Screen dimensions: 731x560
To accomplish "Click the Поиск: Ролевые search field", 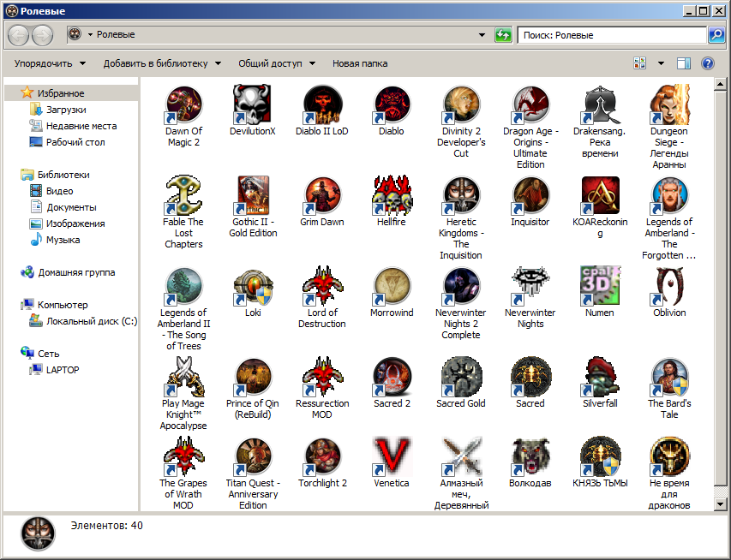I will 612,35.
